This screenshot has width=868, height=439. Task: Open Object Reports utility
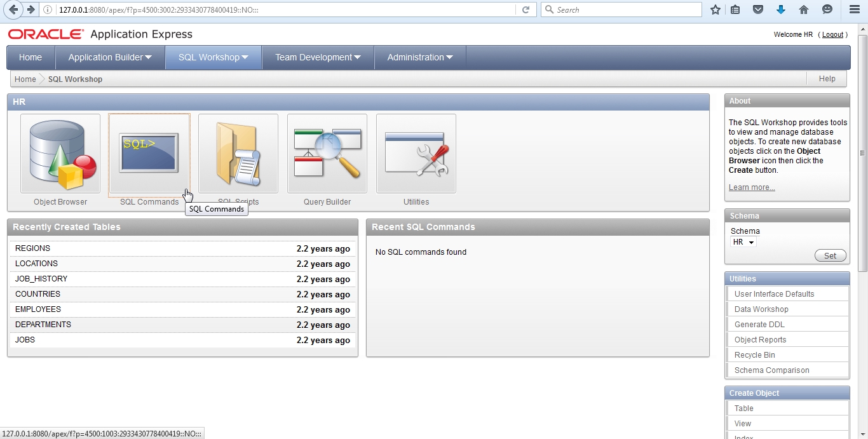click(787, 340)
